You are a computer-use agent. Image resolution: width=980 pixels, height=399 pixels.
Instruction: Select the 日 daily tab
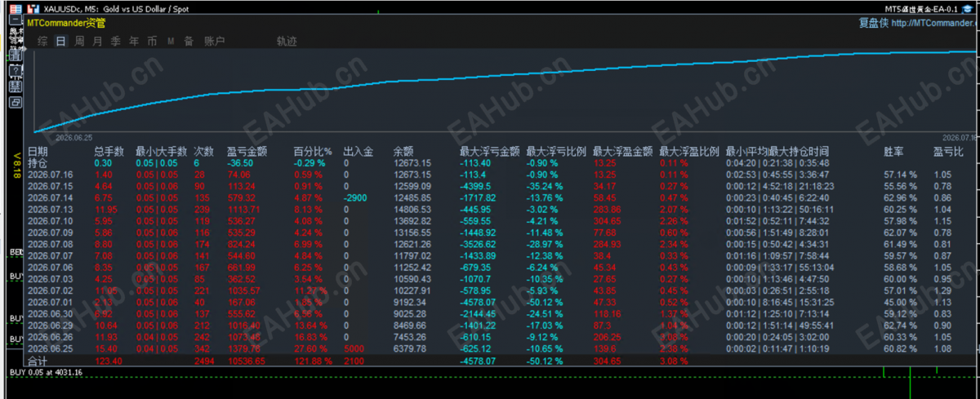[x=60, y=41]
